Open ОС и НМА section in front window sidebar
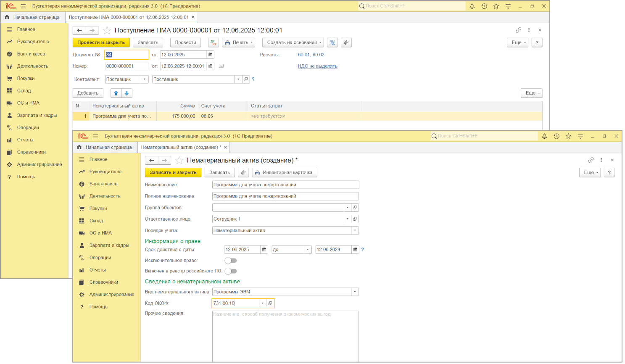Image resolution: width=625 pixels, height=364 pixels. click(100, 233)
